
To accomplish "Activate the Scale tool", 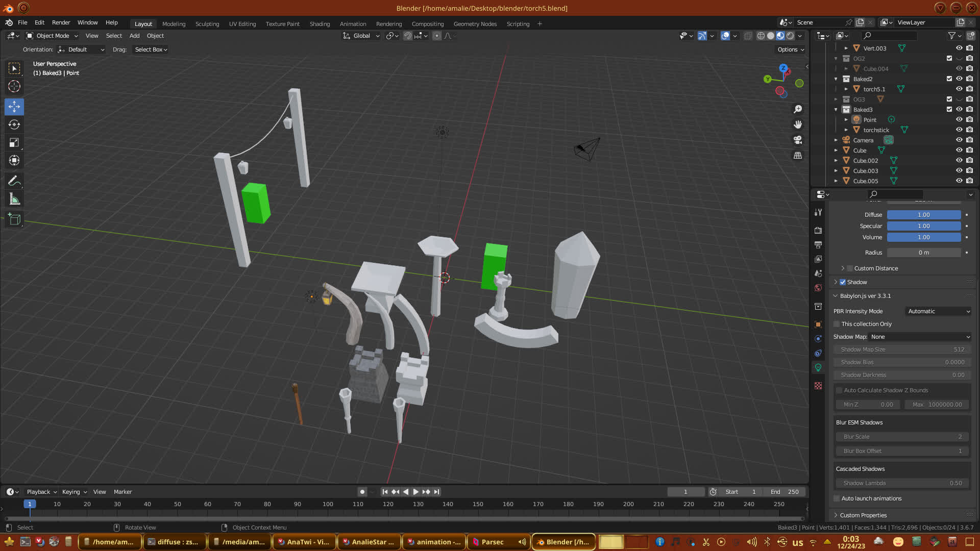I will pyautogui.click(x=14, y=143).
